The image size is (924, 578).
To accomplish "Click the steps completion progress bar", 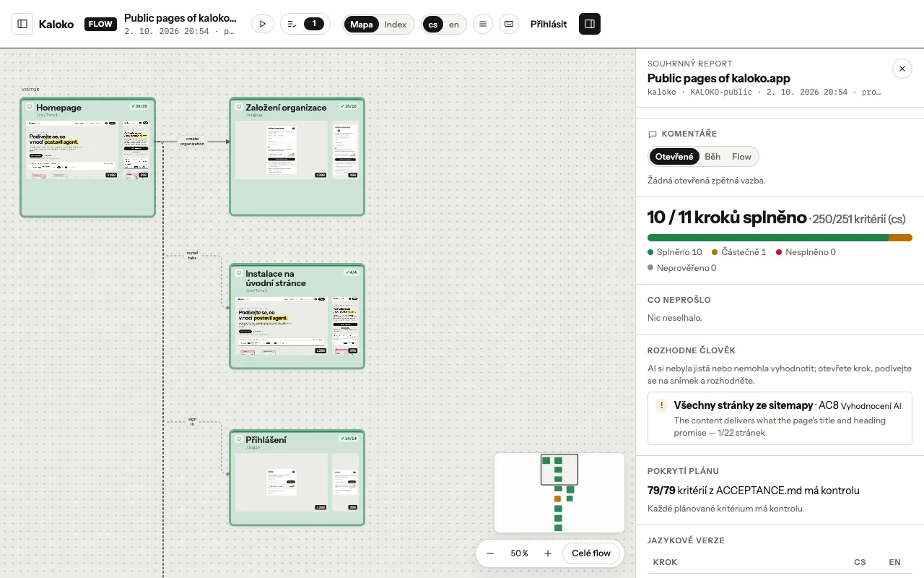I will [x=780, y=238].
